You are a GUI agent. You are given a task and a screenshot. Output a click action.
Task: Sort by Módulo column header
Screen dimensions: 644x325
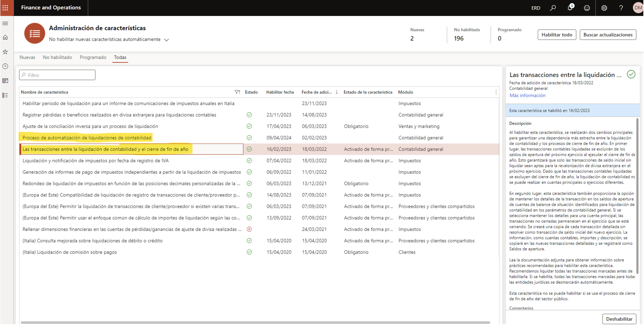[x=405, y=92]
